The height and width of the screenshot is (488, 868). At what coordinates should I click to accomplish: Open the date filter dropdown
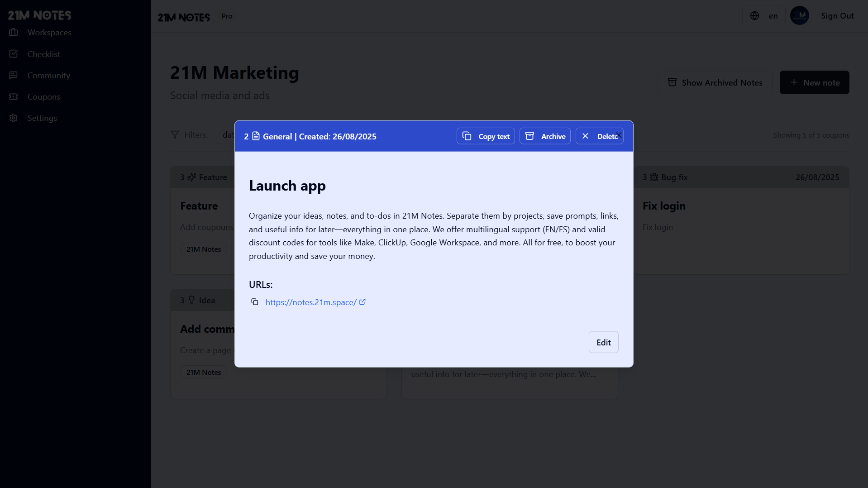pos(225,134)
